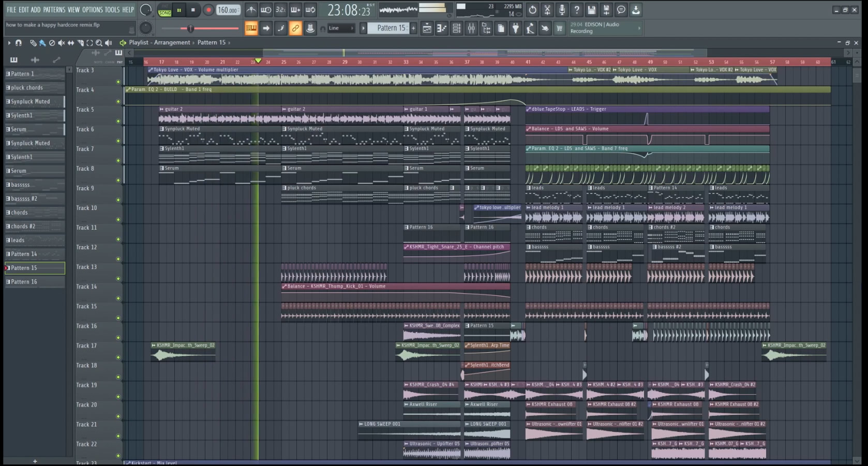Save project with the floppy disk icon
Image resolution: width=868 pixels, height=466 pixels.
[591, 10]
